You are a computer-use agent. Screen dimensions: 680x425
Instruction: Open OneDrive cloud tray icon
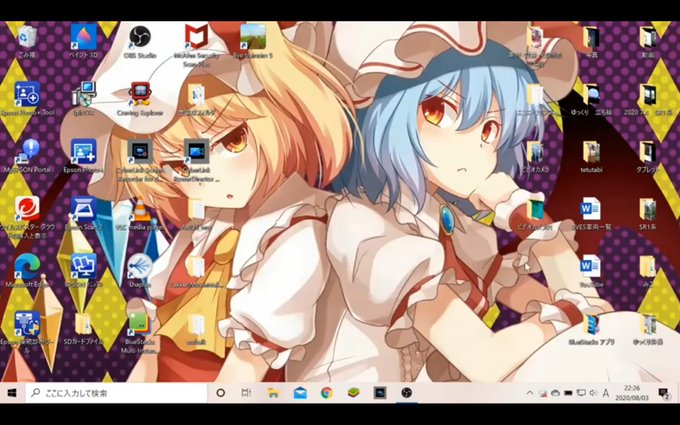(555, 393)
